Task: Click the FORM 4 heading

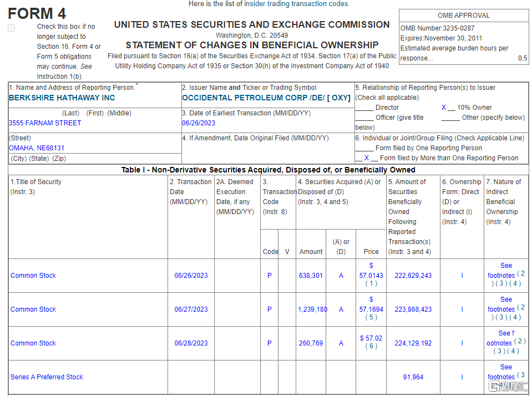Action: (x=37, y=14)
